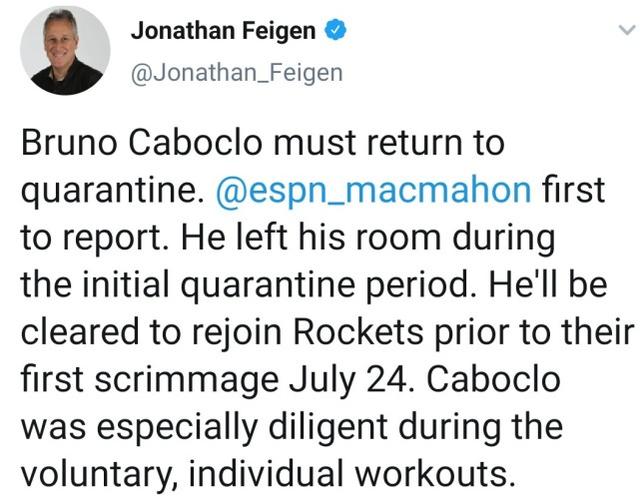Click the text "voluntary, individual workouts."
This screenshot has width=640, height=499.
pyautogui.click(x=268, y=474)
